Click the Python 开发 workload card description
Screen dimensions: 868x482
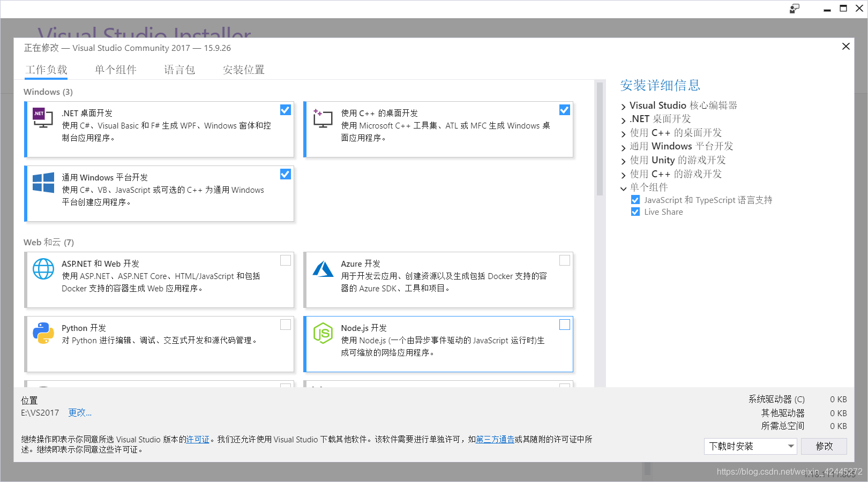tap(160, 340)
